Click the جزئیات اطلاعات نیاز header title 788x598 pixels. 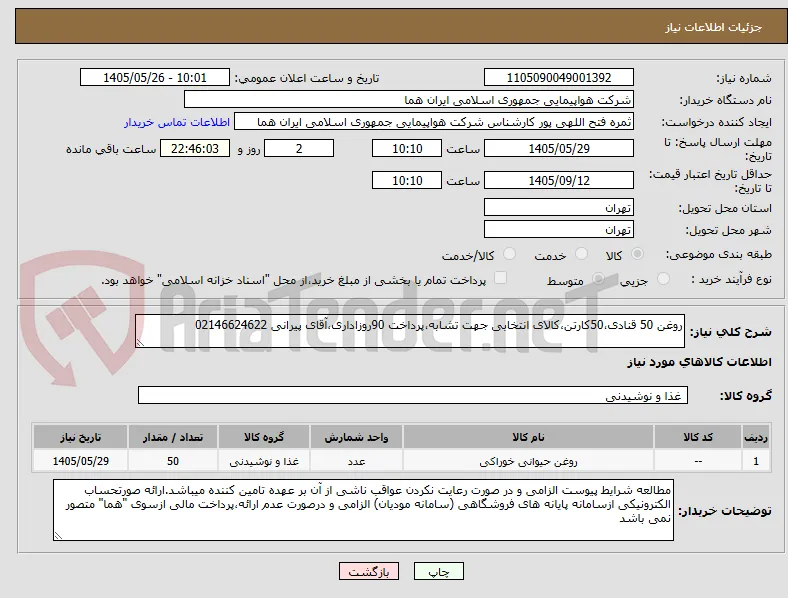click(714, 27)
